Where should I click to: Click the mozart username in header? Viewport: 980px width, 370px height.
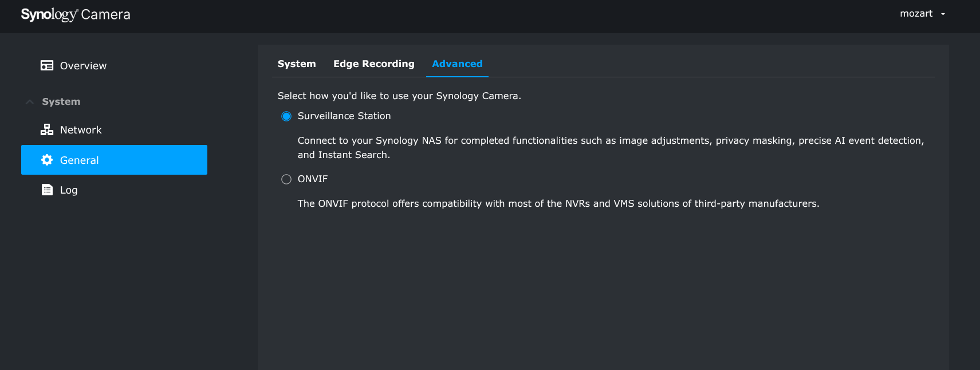click(x=916, y=14)
